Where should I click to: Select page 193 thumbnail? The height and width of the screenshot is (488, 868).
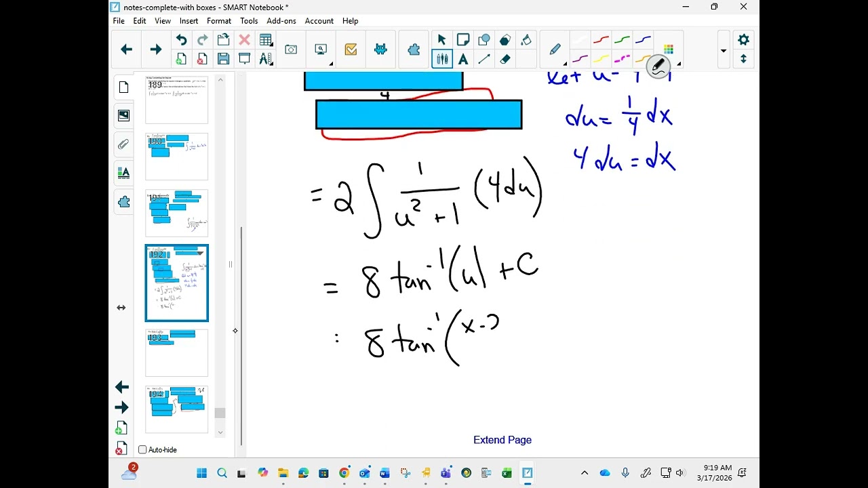177,352
